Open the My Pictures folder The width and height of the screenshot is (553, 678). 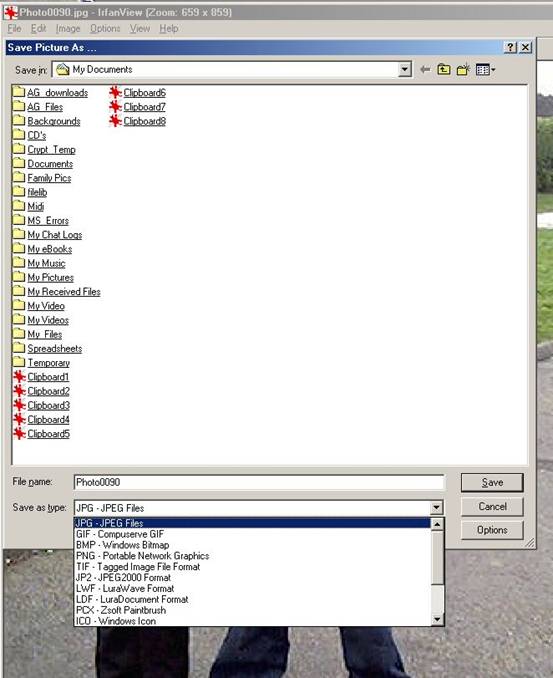50,277
